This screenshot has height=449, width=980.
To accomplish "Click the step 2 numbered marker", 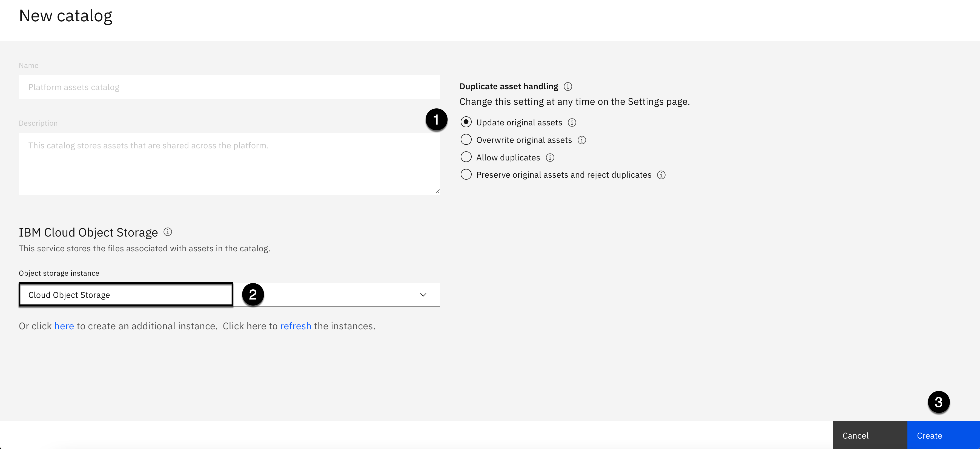I will pyautogui.click(x=253, y=294).
